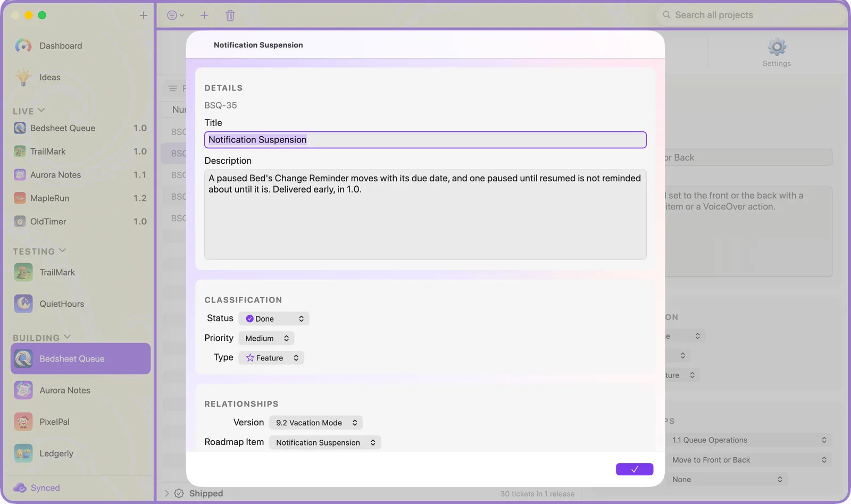
Task: Open background None dropdown
Action: (x=726, y=480)
